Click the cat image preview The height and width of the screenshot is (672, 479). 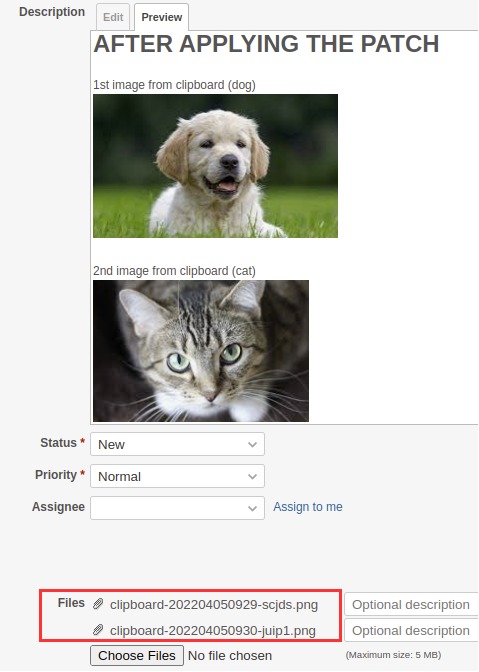[x=201, y=351]
